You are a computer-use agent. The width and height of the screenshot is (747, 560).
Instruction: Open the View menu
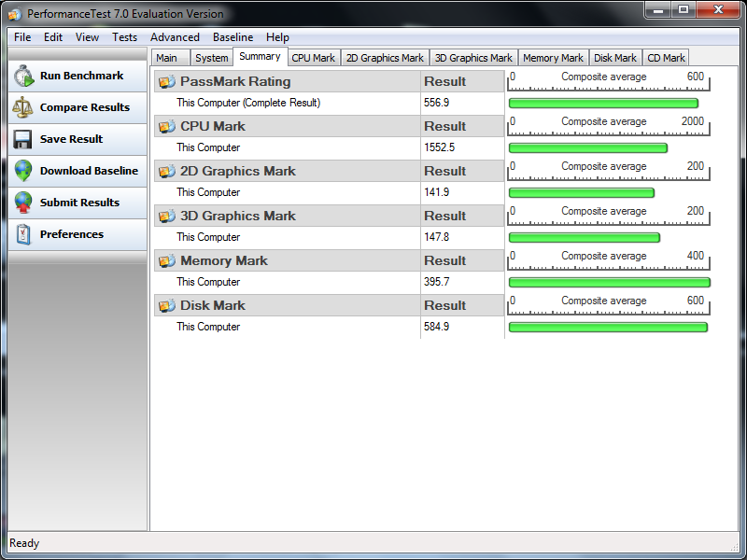pos(87,37)
